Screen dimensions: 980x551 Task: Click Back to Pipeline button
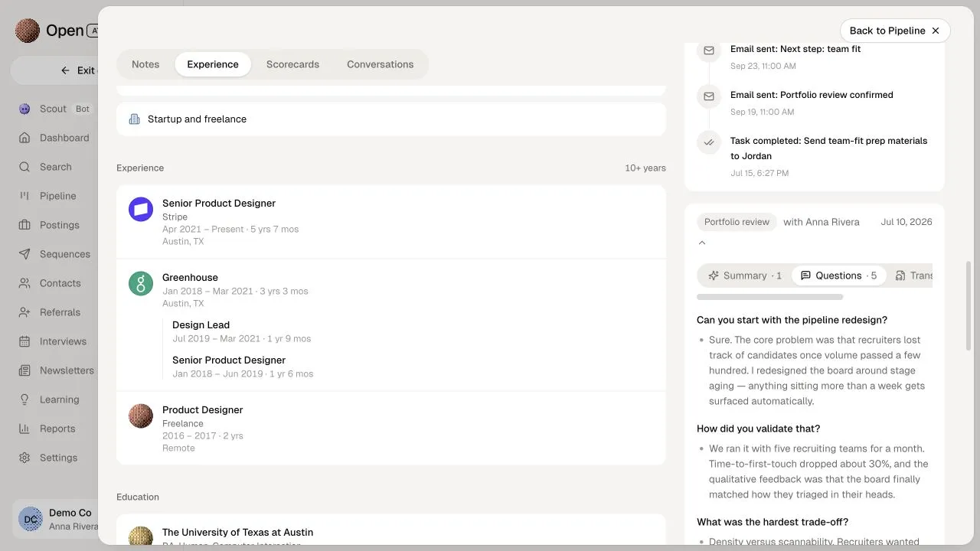[895, 31]
